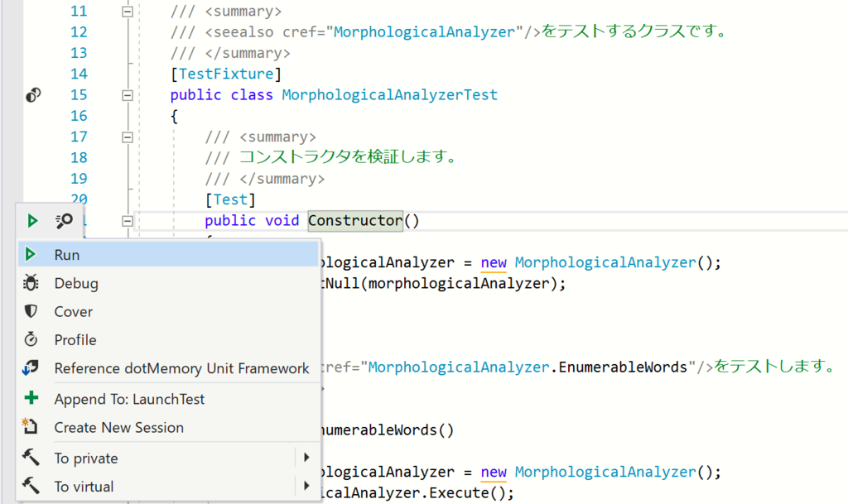The width and height of the screenshot is (848, 504).
Task: Select Cover to run coverage analysis
Action: tap(169, 312)
